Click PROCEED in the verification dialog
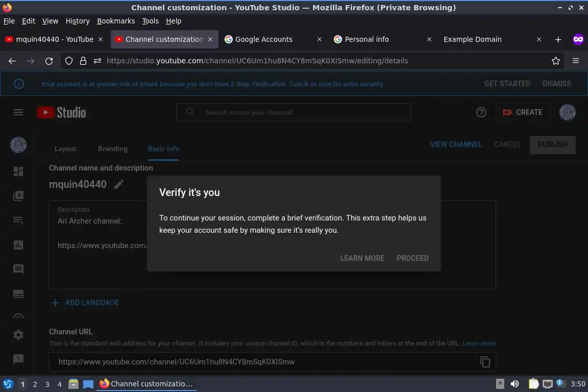Screen dimensions: 588x392 pos(412,258)
